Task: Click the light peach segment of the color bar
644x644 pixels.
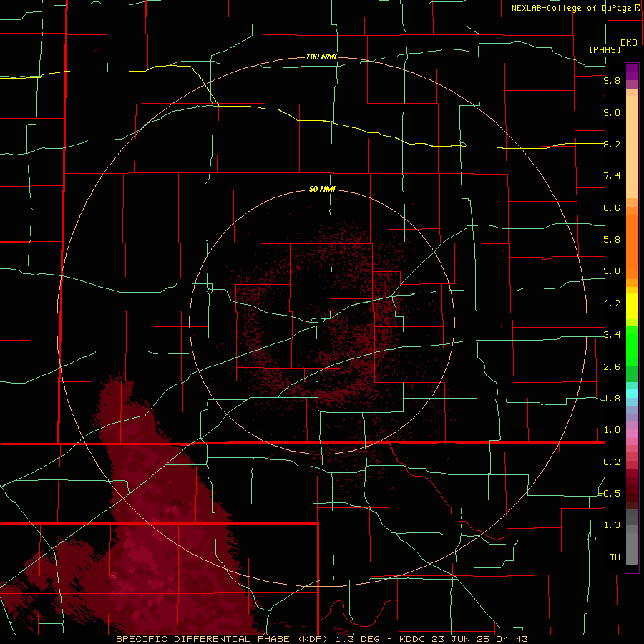Action: [x=632, y=147]
